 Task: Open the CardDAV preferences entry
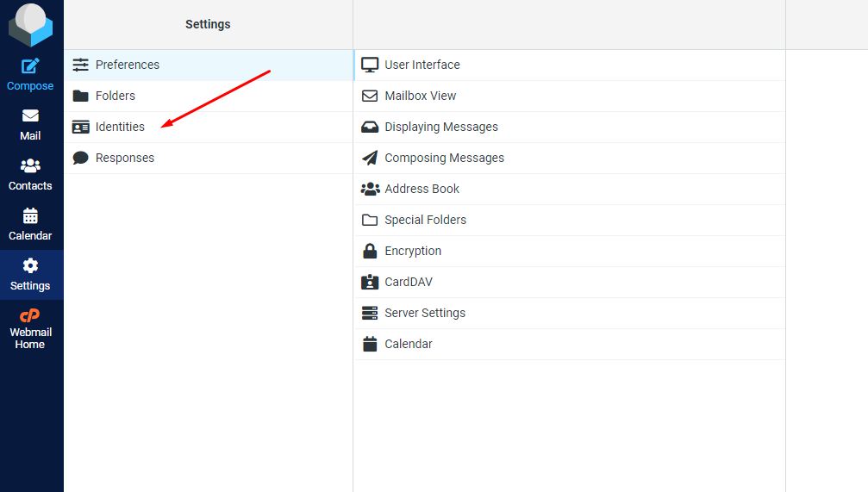coord(408,282)
